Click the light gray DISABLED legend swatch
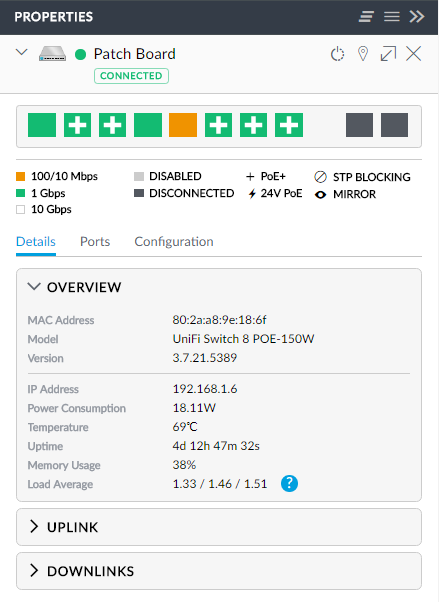 pos(139,176)
